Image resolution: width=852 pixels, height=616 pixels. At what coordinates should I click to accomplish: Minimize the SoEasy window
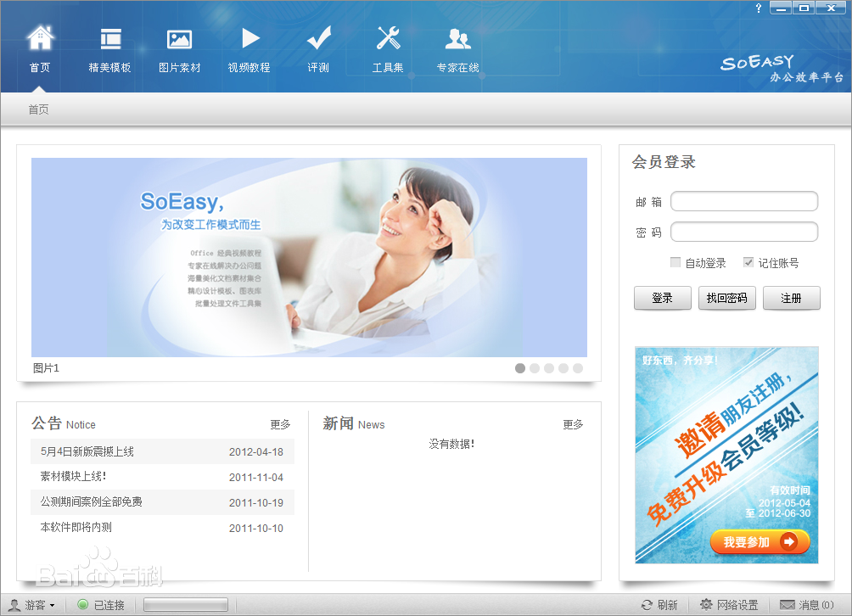[x=781, y=8]
